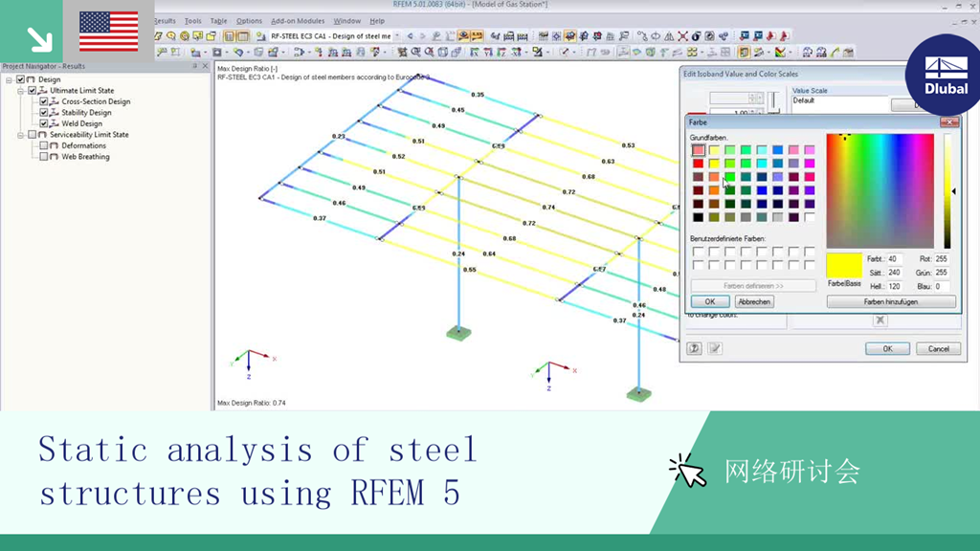
Task: Click the zoom window magnifier icon
Action: point(415,53)
